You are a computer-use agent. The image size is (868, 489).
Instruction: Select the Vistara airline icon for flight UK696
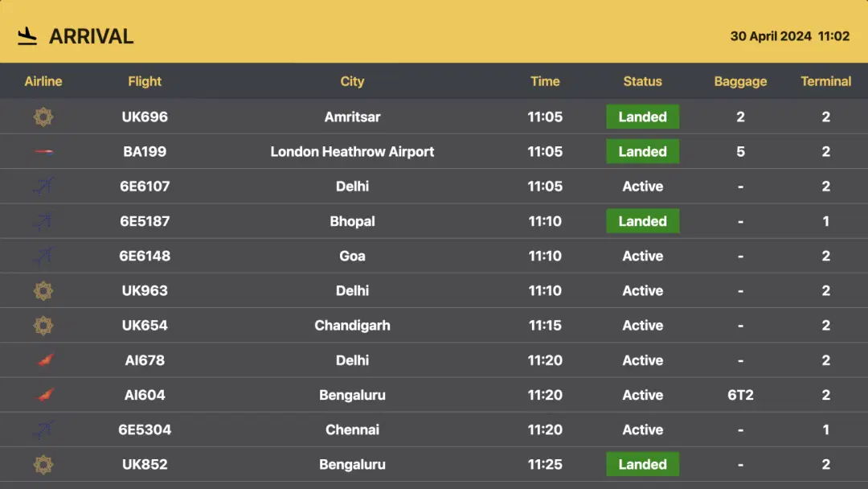click(x=43, y=117)
